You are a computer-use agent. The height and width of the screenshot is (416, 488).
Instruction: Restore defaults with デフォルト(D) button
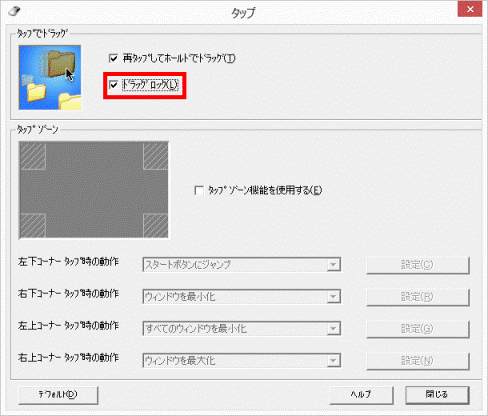(58, 395)
